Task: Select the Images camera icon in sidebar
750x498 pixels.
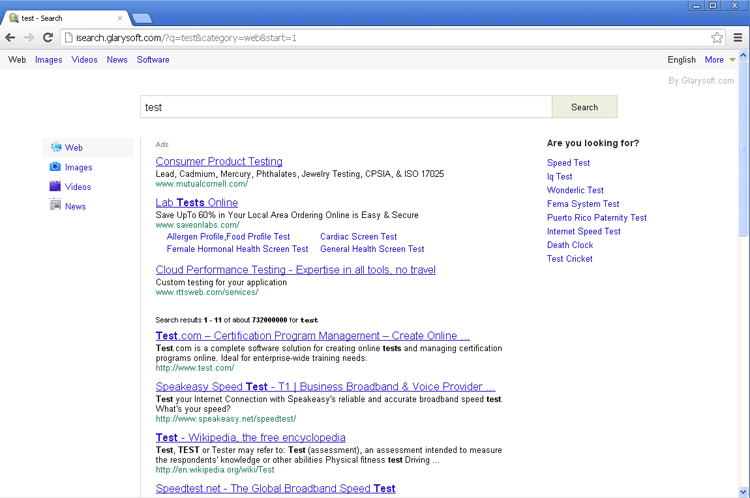Action: pyautogui.click(x=56, y=167)
